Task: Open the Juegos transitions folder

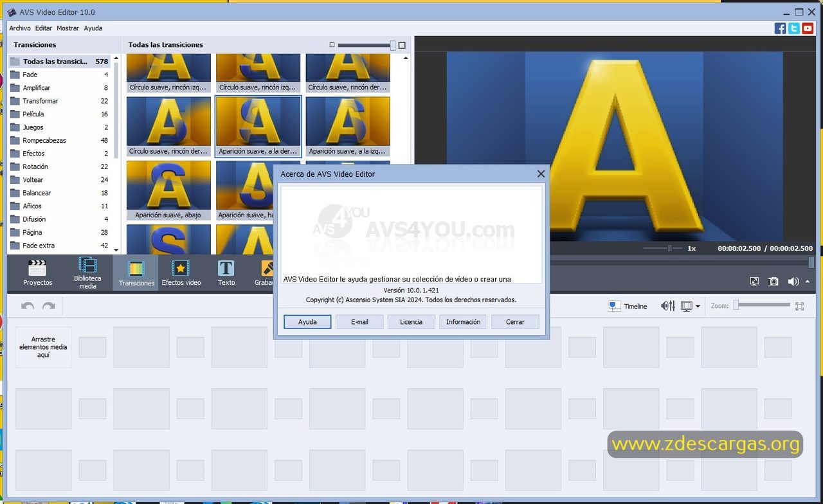Action: 59,127
